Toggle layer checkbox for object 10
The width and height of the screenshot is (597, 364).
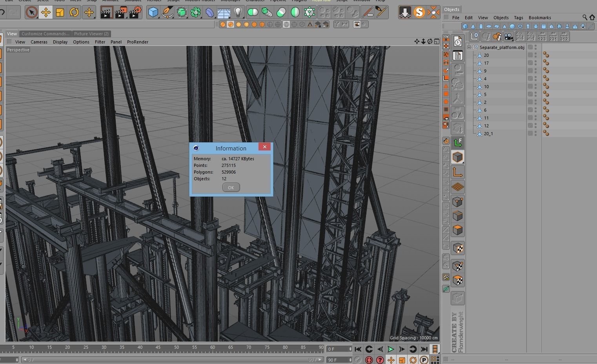[x=530, y=87]
